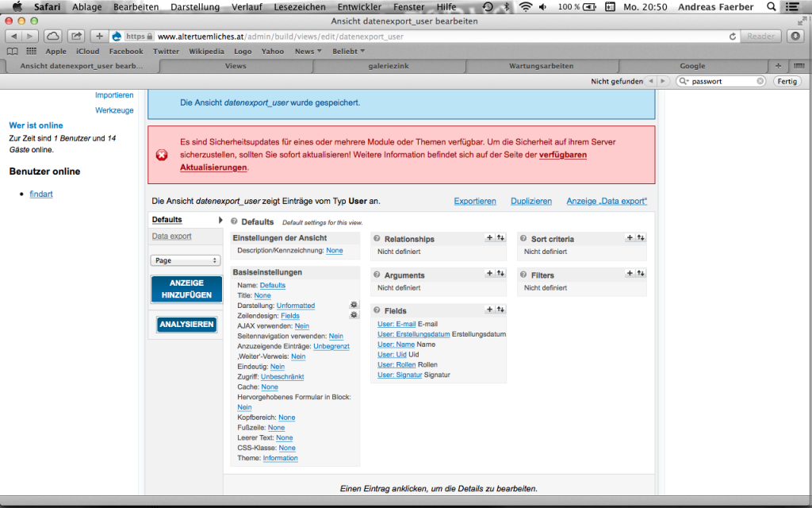Screen dimensions: 812x508
Task: Open the Page display type dropdown
Action: tap(186, 260)
